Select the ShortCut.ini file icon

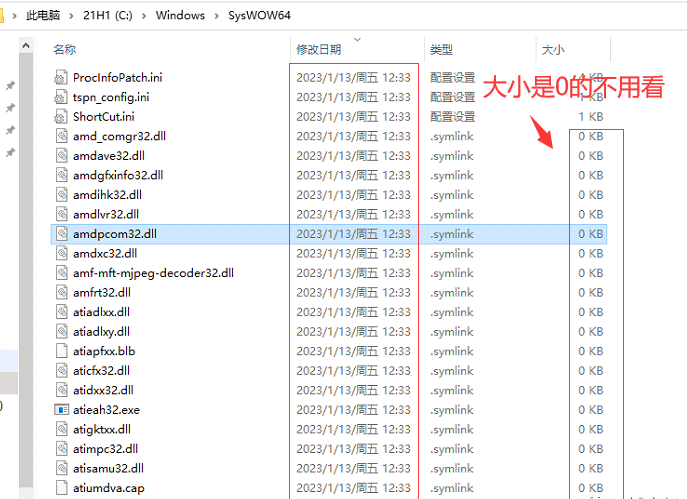point(61,117)
